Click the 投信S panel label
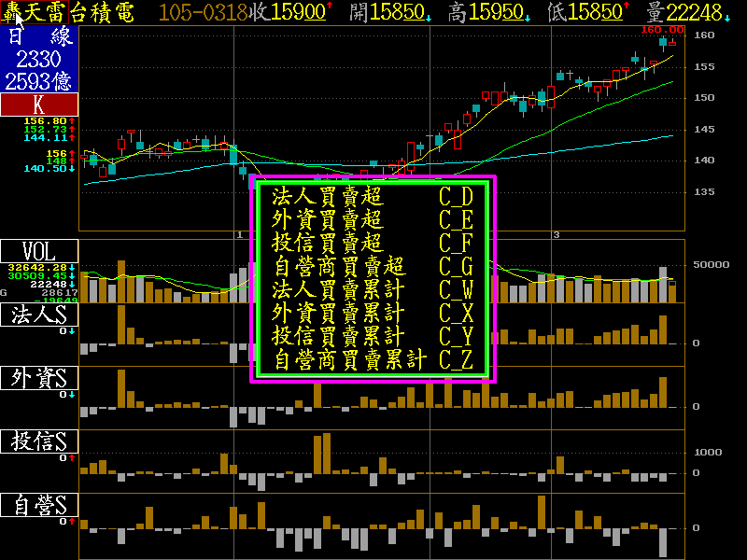747x560 pixels. 39,441
